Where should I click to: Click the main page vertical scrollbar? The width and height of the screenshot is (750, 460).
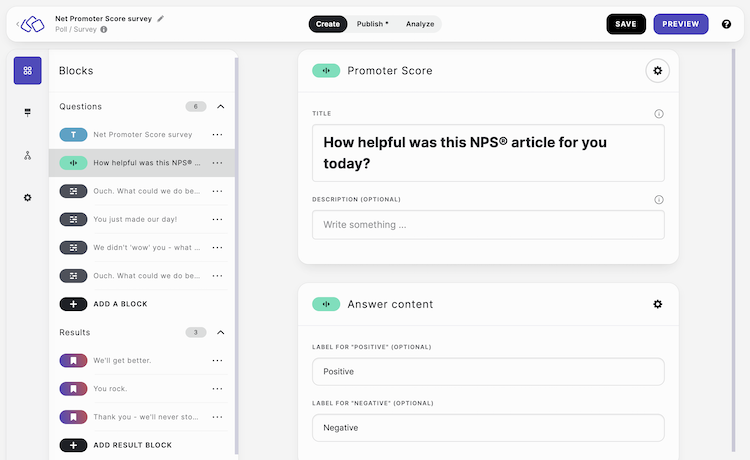click(733, 250)
